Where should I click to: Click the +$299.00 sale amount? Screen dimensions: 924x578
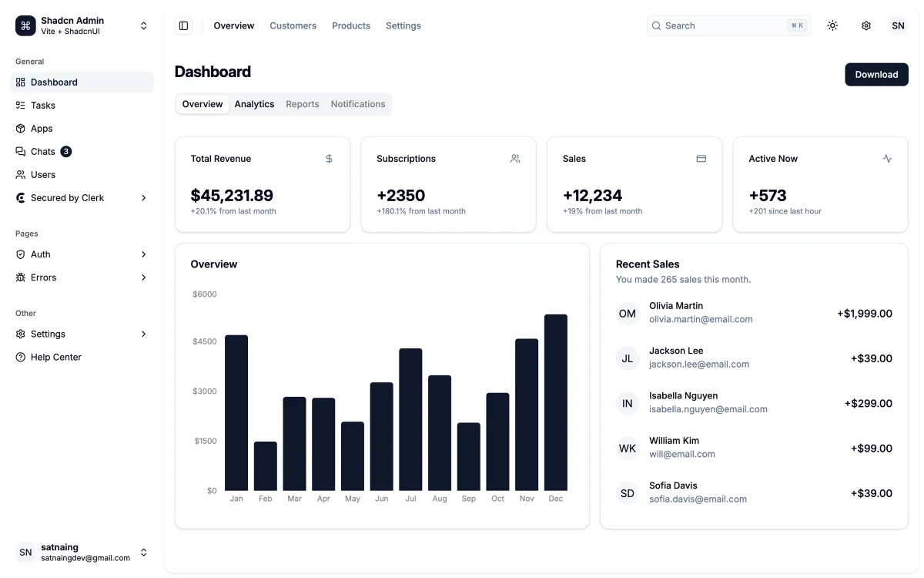[x=869, y=404]
